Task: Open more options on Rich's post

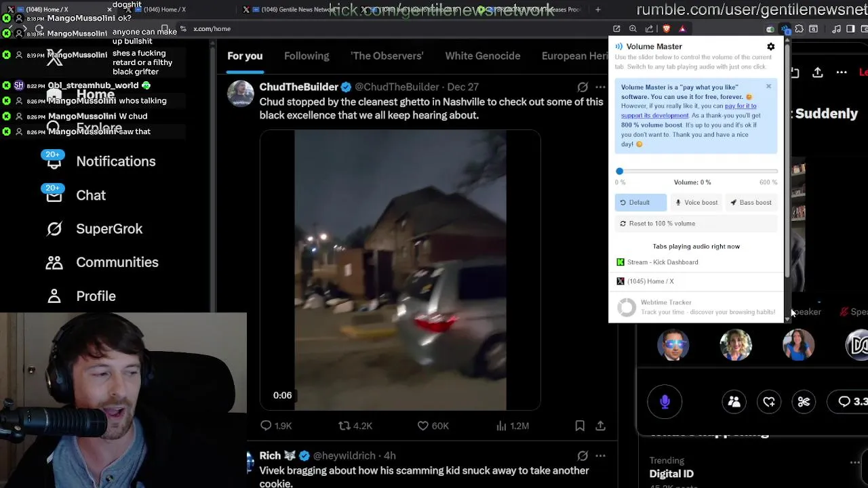Action: (x=600, y=455)
